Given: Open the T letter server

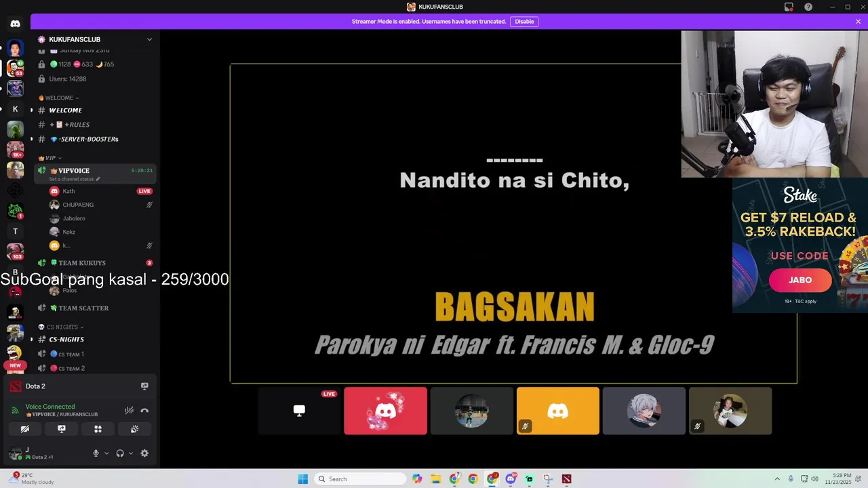Looking at the screenshot, I should [x=15, y=231].
